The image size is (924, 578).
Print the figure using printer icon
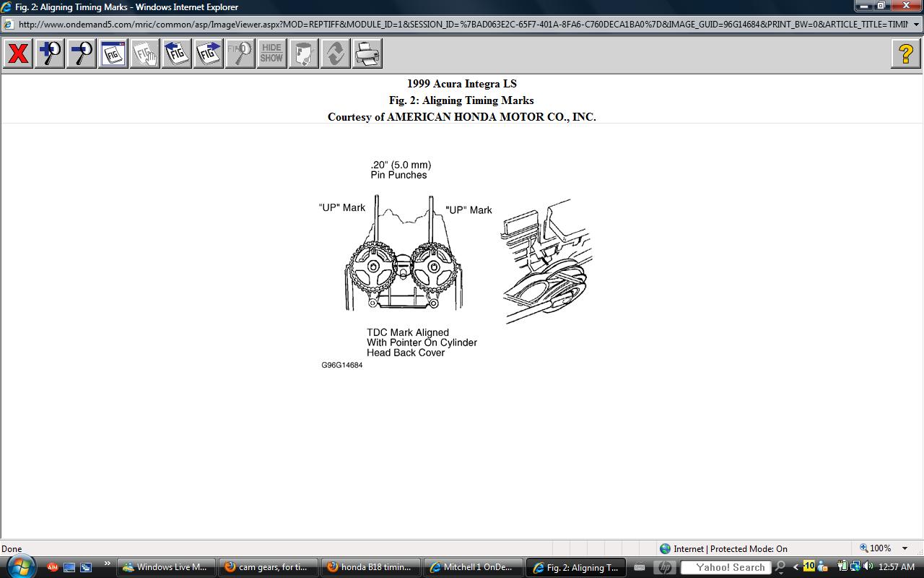(367, 53)
